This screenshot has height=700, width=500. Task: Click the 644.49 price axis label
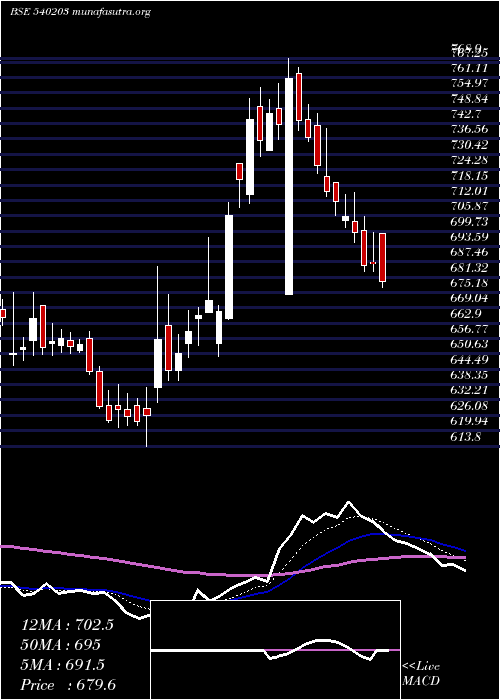469,359
